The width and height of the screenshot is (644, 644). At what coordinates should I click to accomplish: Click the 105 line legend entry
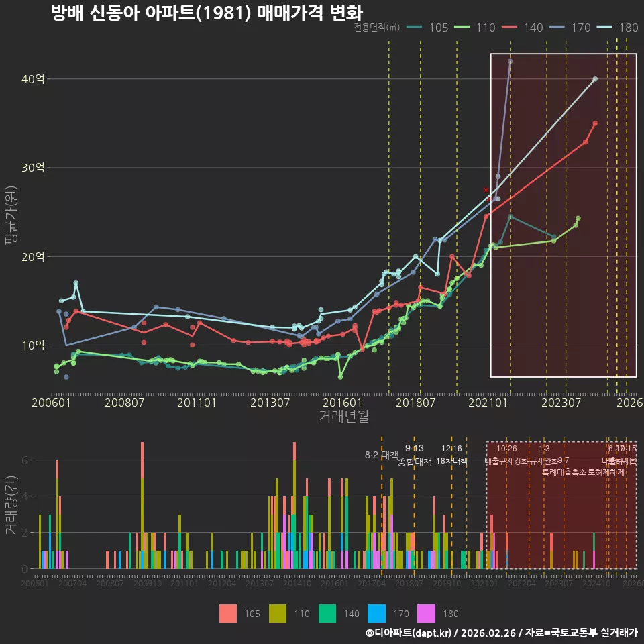point(427,28)
